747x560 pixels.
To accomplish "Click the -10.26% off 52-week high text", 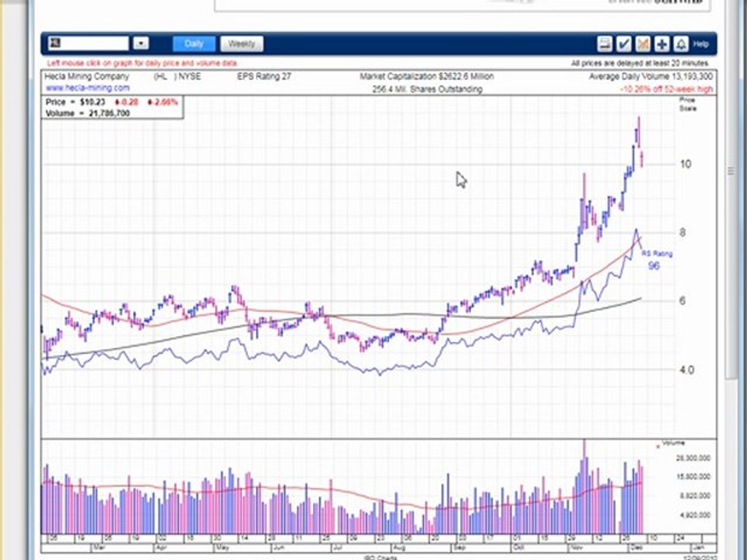I will [667, 89].
